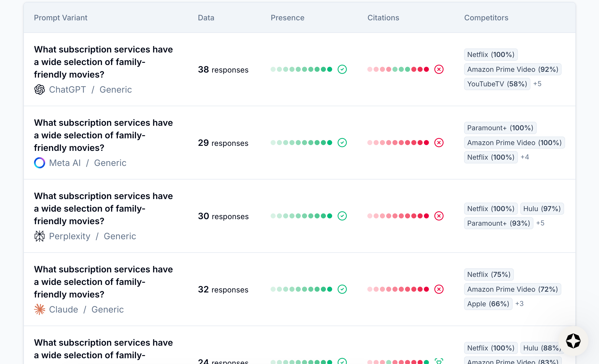
Task: Expand +4 more competitors in Meta AI row
Action: pos(525,157)
